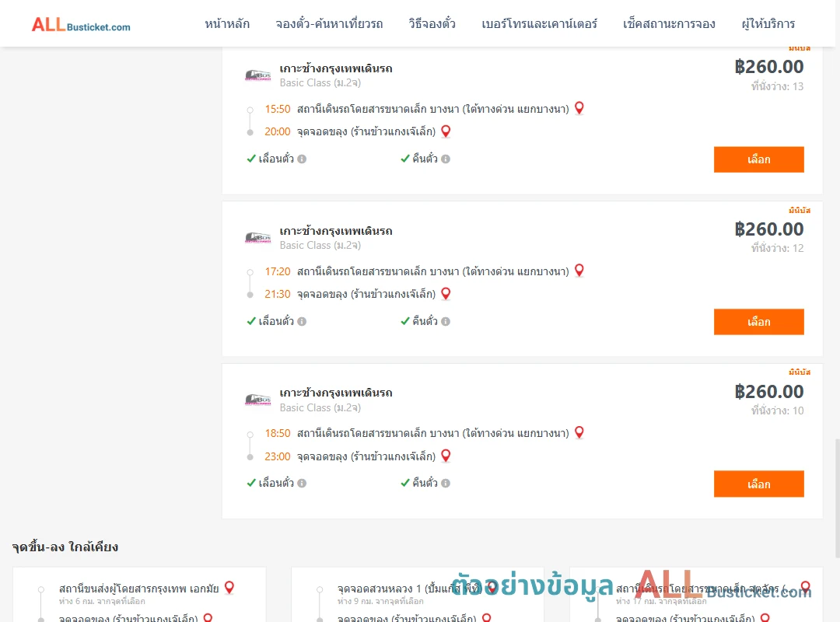Screen dimensions: 840x622
Task: Open เบอร์โทรและเคาน์เตอร์ menu item
Action: point(539,24)
